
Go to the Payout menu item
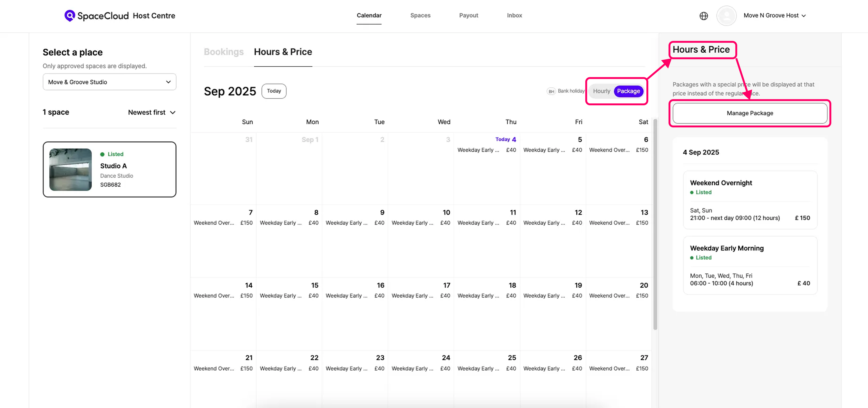468,16
